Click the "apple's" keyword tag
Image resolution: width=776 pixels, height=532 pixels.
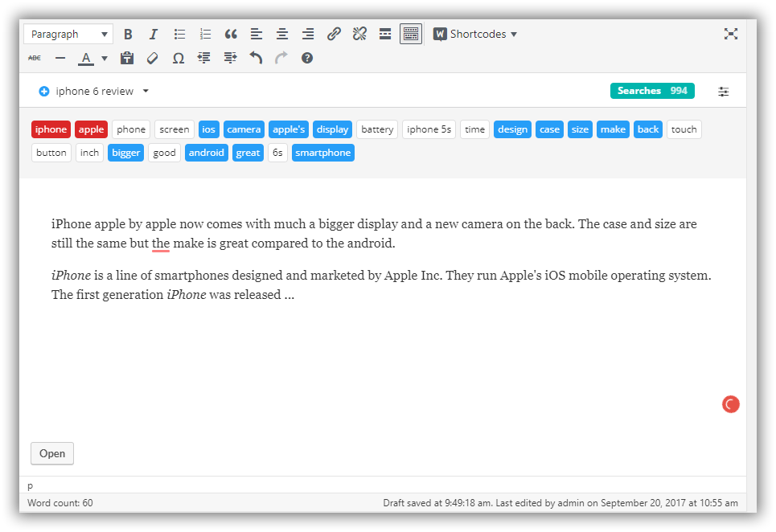pyautogui.click(x=289, y=129)
